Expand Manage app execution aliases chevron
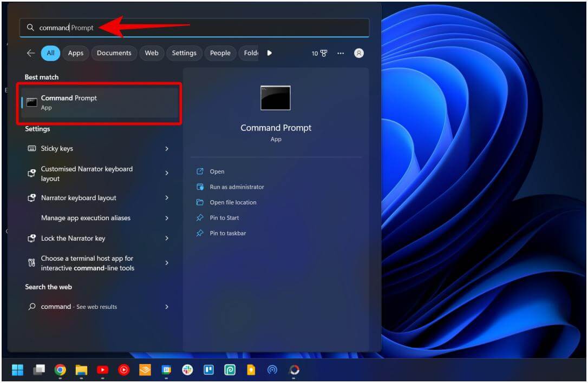 167,218
